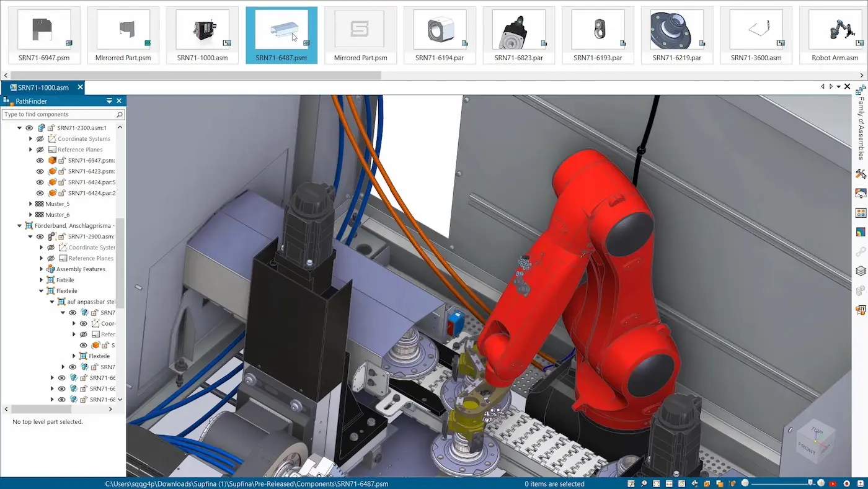Collapse the SRN71-2300.asm:1 tree node
This screenshot has width=868, height=489.
point(19,128)
